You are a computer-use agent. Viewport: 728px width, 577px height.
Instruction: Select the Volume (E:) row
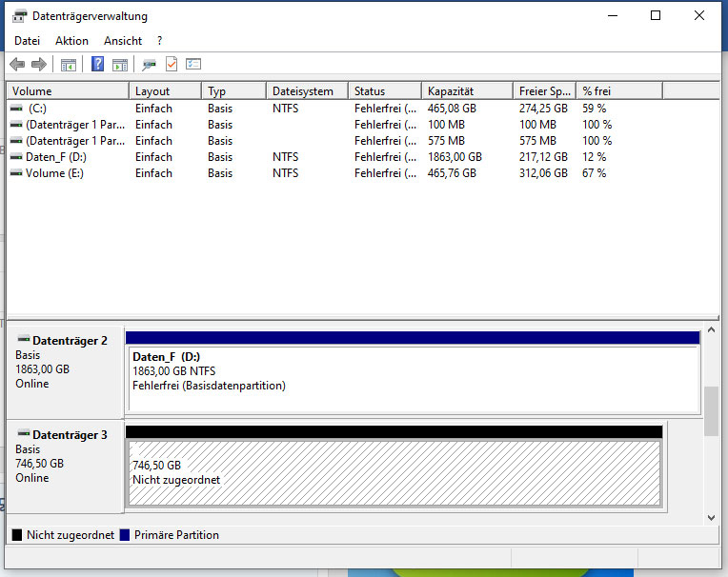pos(334,173)
